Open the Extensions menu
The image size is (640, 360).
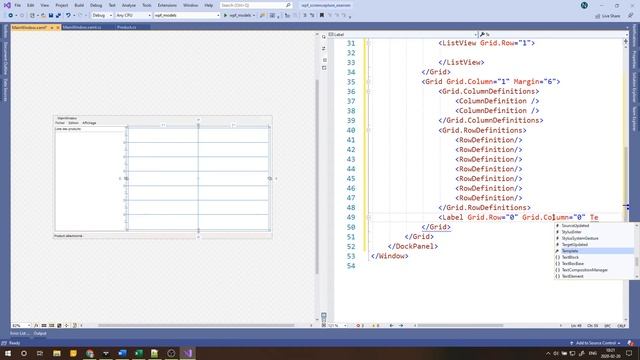(x=167, y=5)
